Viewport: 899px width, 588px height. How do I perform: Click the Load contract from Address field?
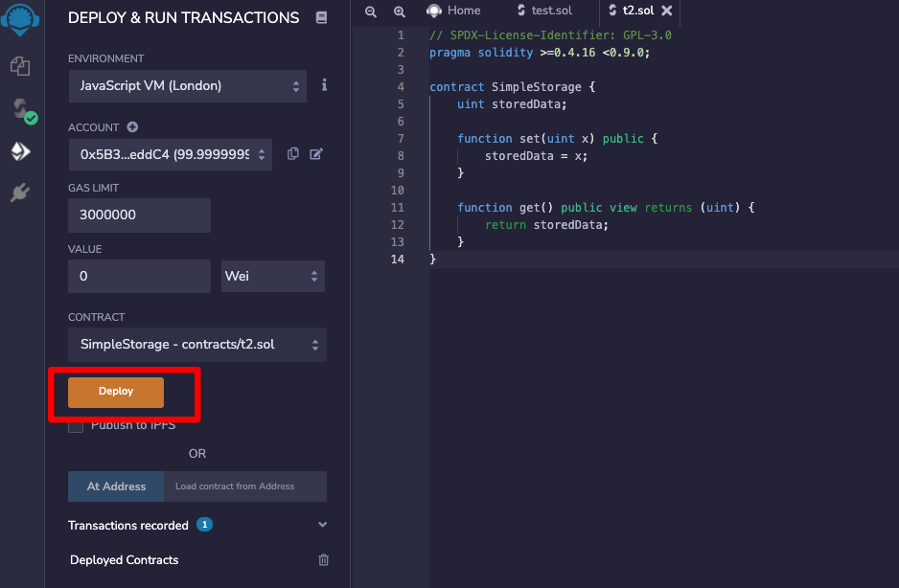click(245, 486)
